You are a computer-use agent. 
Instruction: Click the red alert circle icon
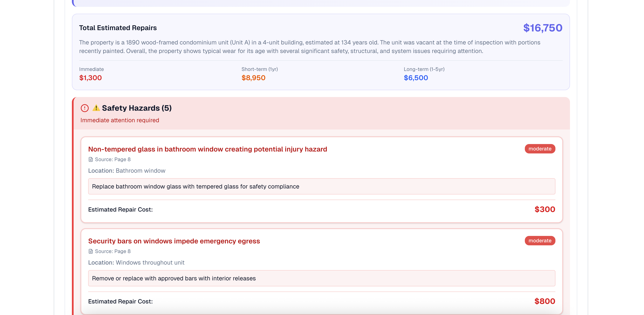pos(85,108)
